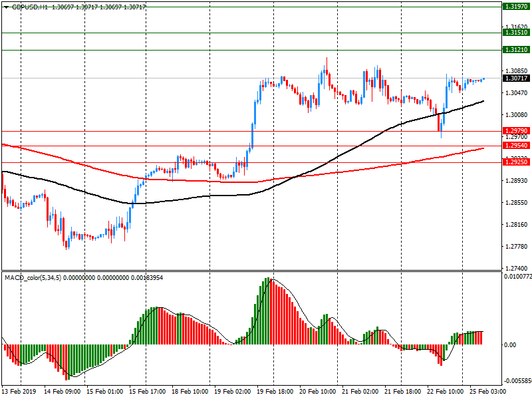Click the 1.30850 price axis label
Image resolution: width=532 pixels, height=399 pixels.
515,70
